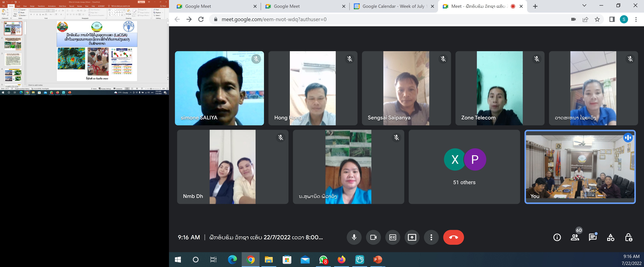The width and height of the screenshot is (644, 267).
Task: Start Slide Show icon in PowerPoint status bar
Action: pos(142,89)
